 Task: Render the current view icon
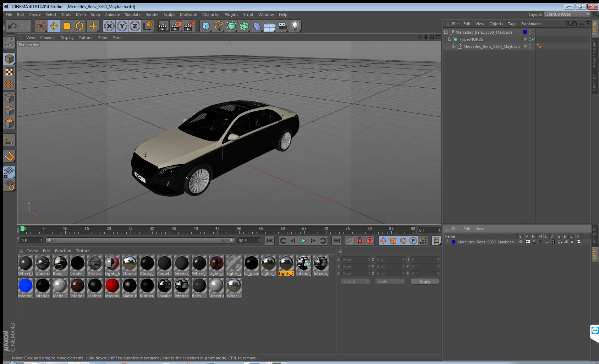click(163, 26)
